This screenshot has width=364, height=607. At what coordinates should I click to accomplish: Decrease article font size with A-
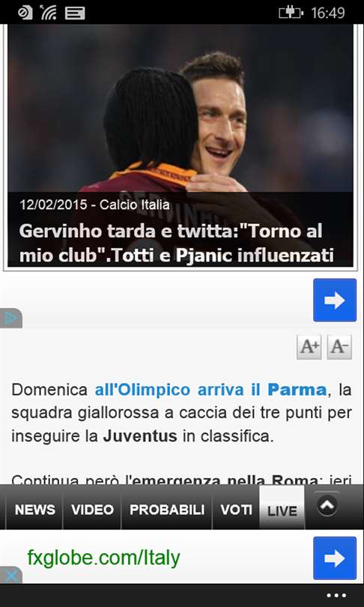339,347
